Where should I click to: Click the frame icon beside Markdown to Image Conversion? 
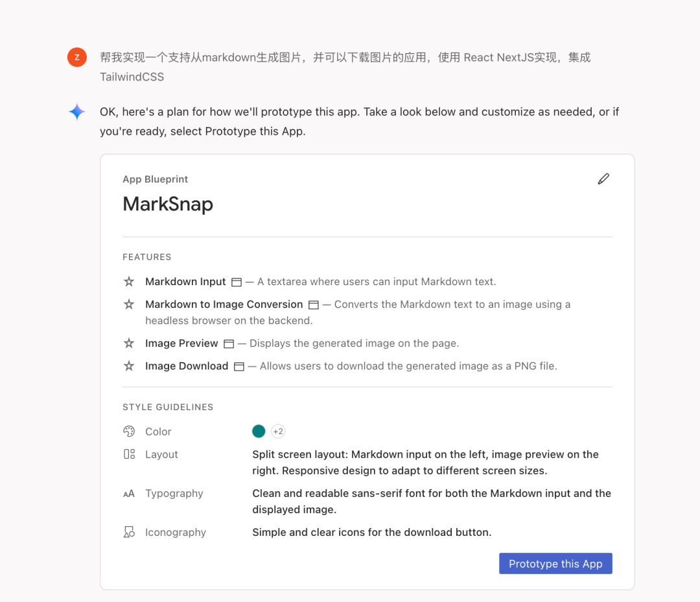pyautogui.click(x=313, y=304)
